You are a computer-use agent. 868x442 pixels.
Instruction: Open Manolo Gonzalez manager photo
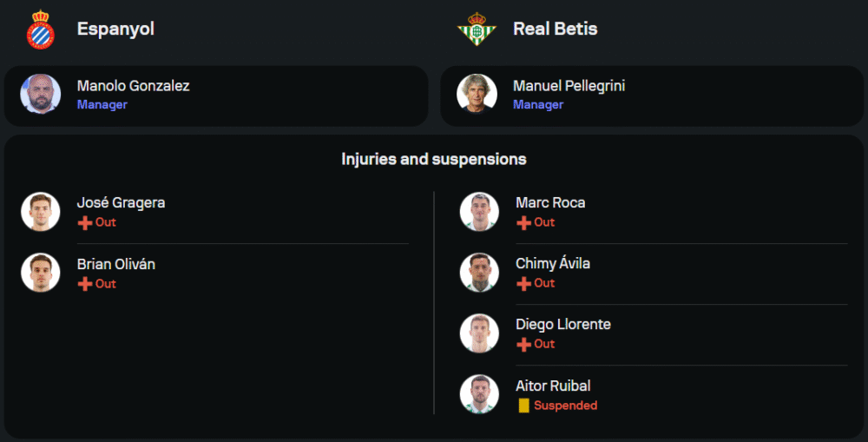(x=40, y=94)
